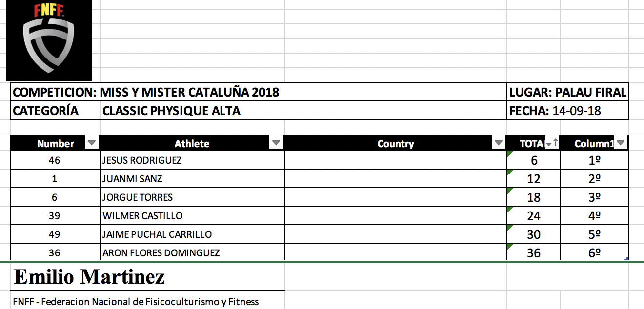Image resolution: width=644 pixels, height=309 pixels.
Task: Click the FECHA 14-09-18 cell
Action: click(x=568, y=111)
